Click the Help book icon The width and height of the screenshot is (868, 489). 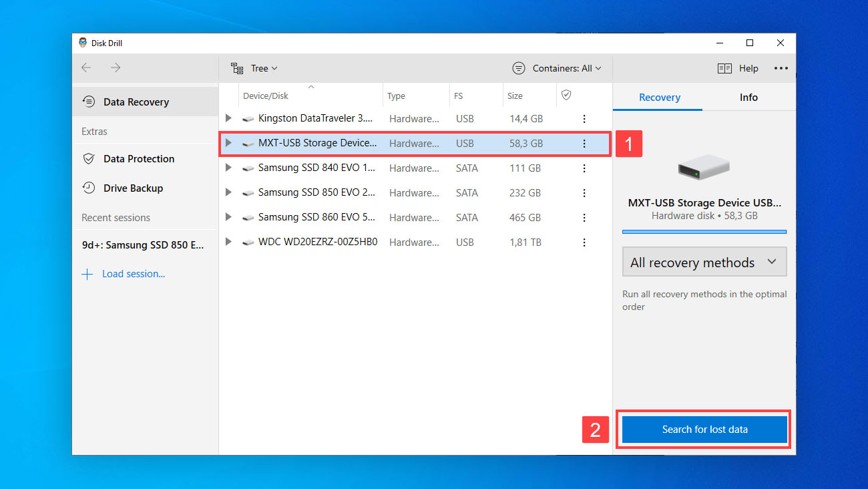(x=724, y=68)
